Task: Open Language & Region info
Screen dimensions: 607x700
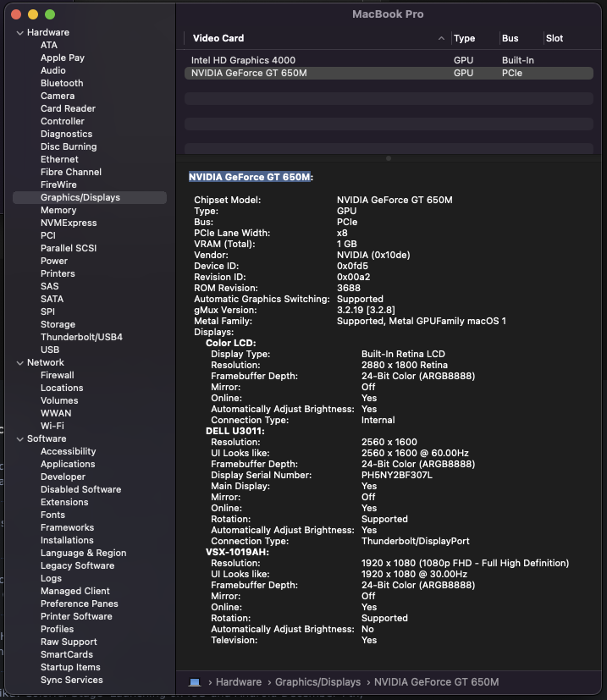Action: pyautogui.click(x=84, y=553)
